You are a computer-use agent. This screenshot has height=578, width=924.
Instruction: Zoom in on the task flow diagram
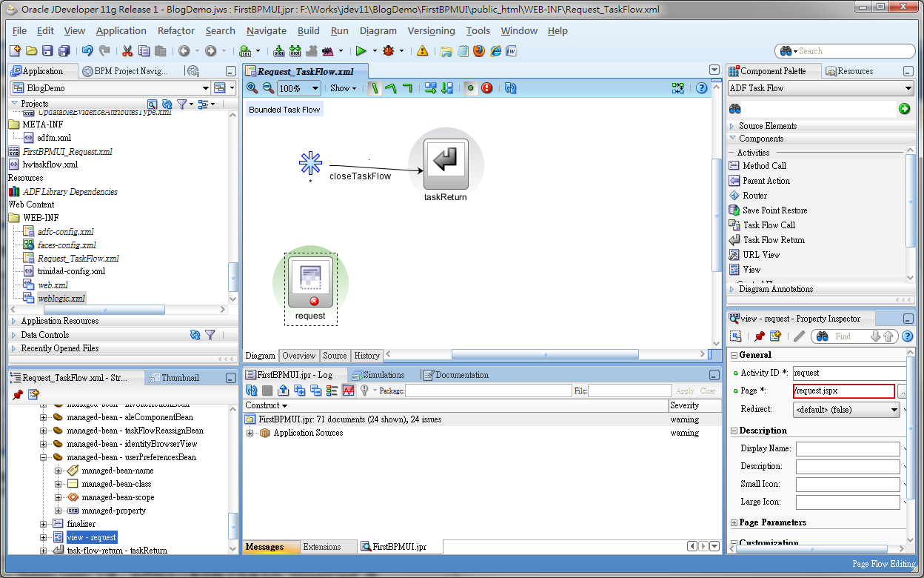[252, 87]
